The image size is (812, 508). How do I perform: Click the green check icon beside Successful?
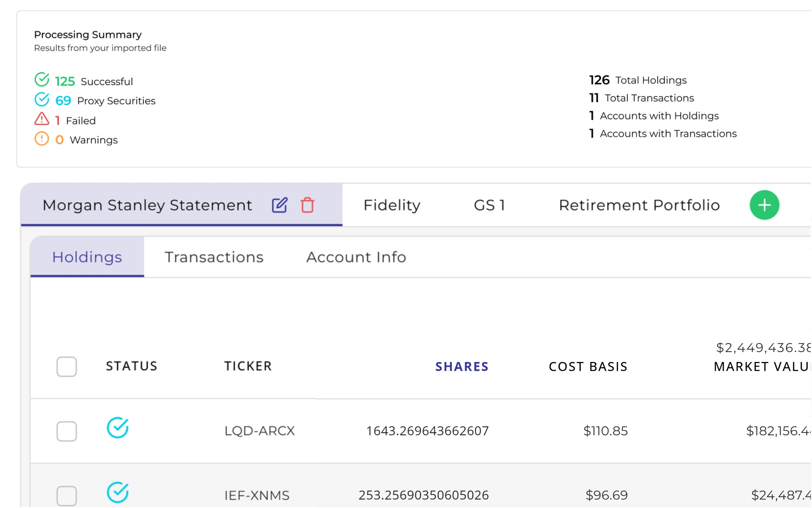pos(42,80)
